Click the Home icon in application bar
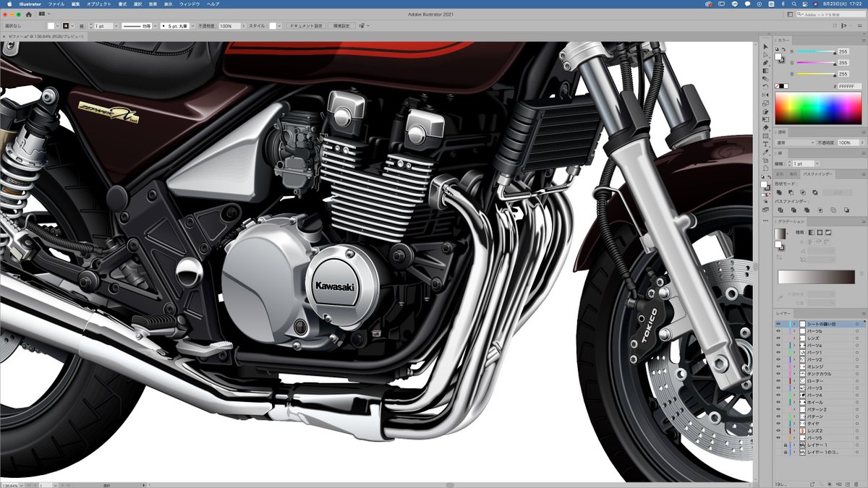 coord(29,14)
